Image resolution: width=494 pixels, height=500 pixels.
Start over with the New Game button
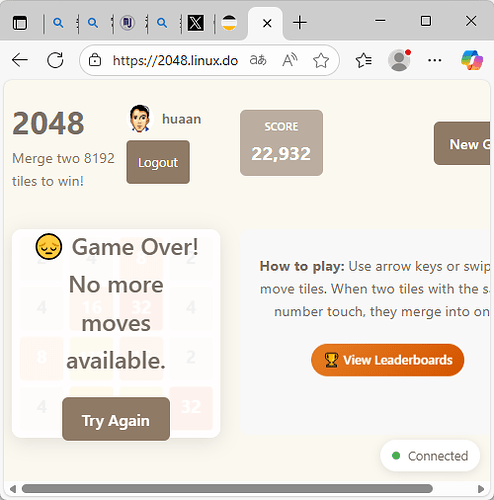coord(462,143)
